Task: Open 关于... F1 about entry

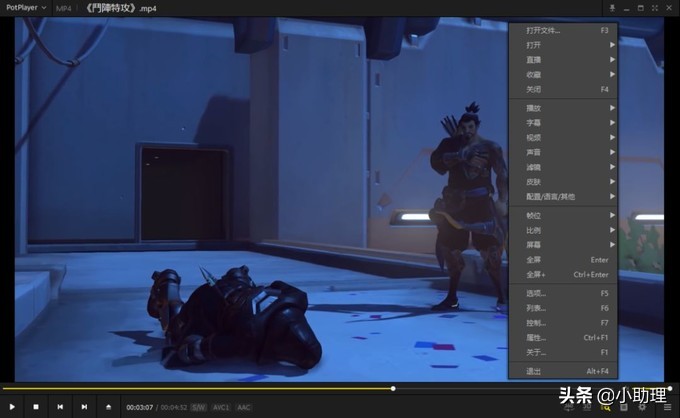Action: [x=563, y=353]
